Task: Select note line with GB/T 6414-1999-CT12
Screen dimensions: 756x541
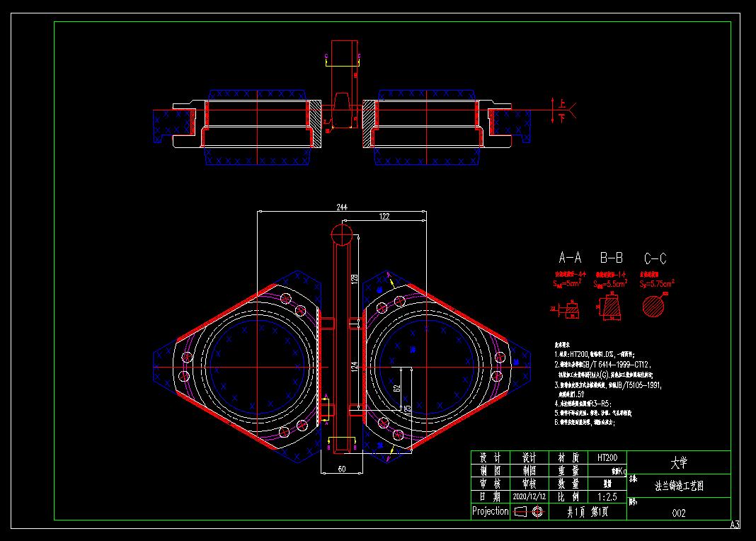Action: pyautogui.click(x=602, y=365)
